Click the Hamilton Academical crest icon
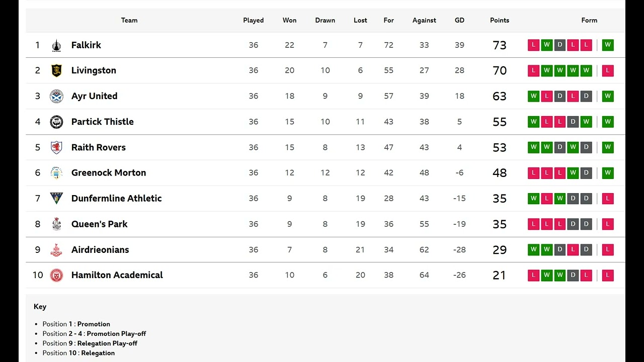The image size is (644, 362). pos(56,275)
